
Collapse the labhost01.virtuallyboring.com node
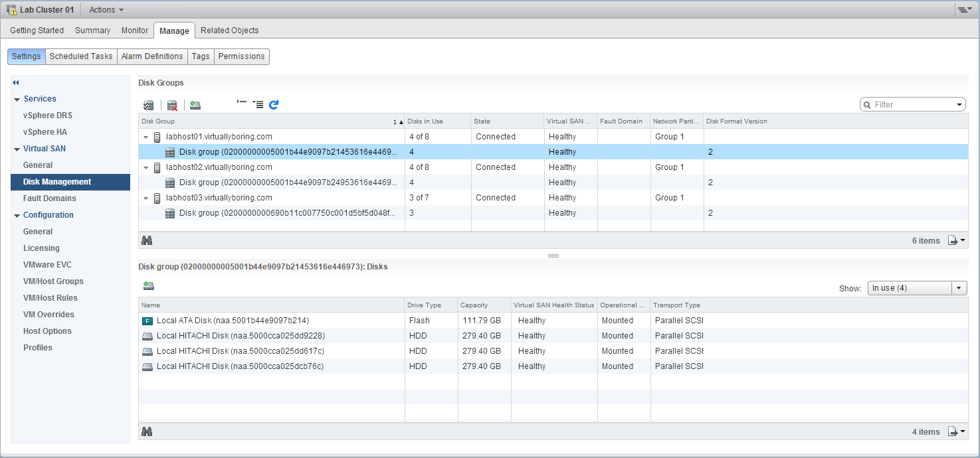pyautogui.click(x=146, y=137)
